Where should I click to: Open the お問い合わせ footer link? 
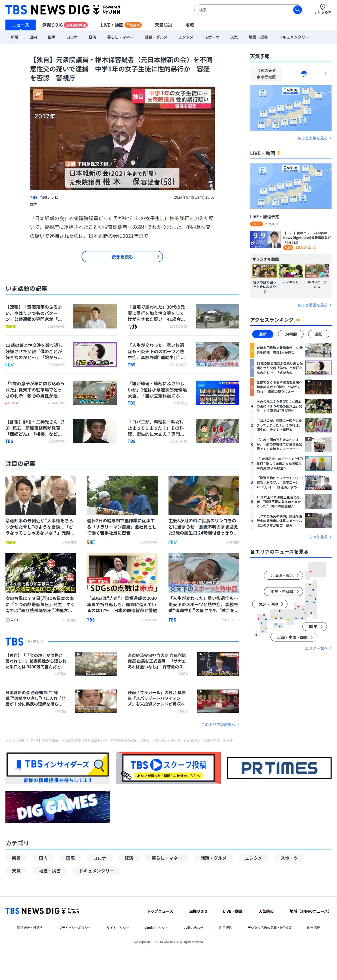[194, 928]
